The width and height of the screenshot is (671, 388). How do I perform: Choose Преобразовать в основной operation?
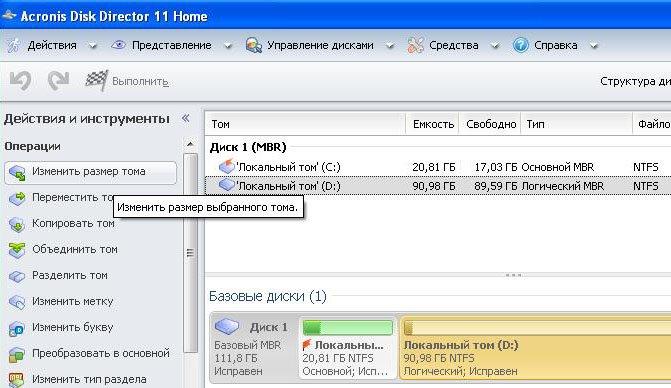click(x=101, y=354)
